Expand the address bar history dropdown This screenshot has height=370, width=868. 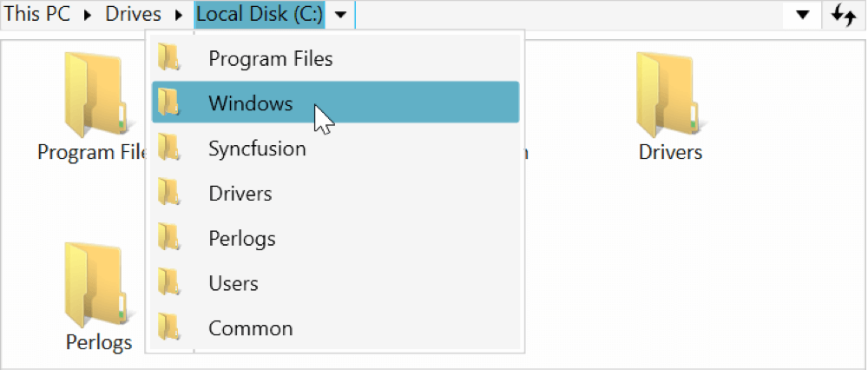[x=803, y=15]
